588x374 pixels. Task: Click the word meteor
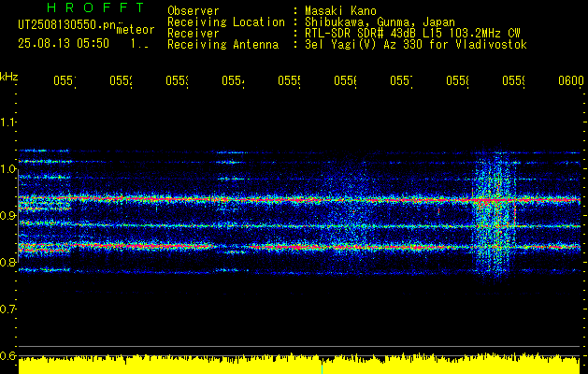(x=136, y=30)
